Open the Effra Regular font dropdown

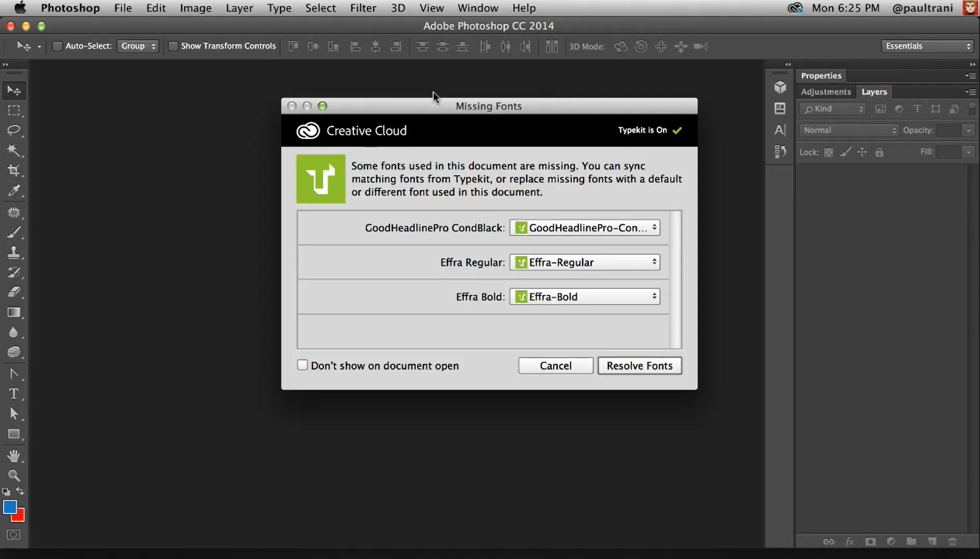click(x=585, y=262)
